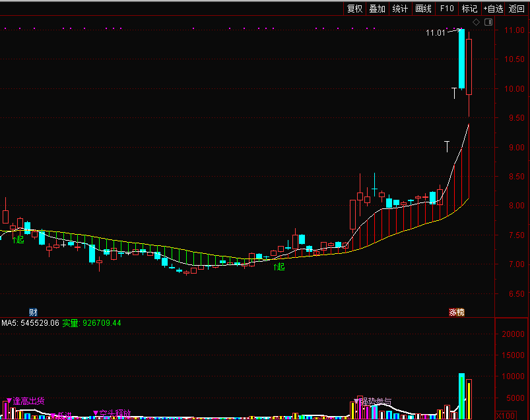
Task: Open the 统计 statistics tool
Action: pos(400,9)
